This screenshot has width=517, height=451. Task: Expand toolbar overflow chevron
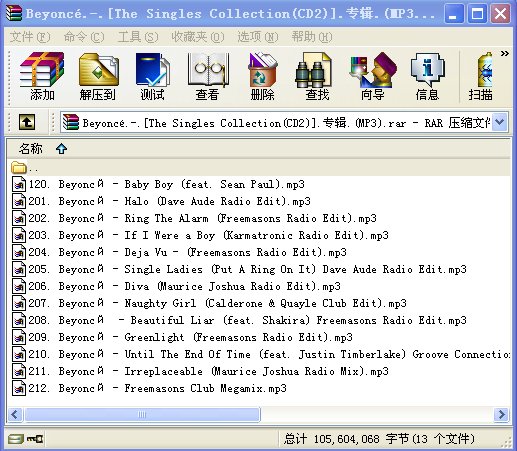coord(505,53)
